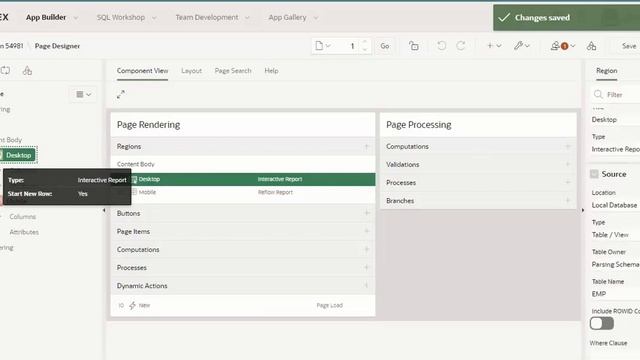Open the App Builder dropdown chevron

76,18
